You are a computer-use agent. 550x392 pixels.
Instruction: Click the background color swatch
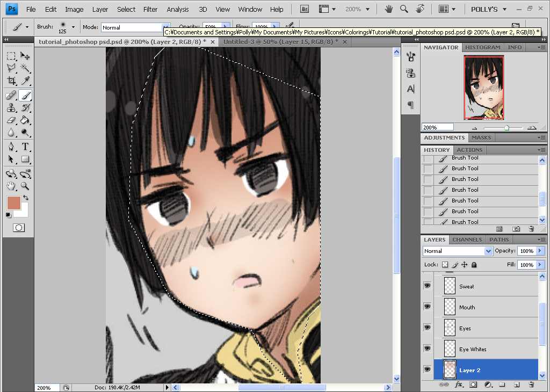click(24, 212)
